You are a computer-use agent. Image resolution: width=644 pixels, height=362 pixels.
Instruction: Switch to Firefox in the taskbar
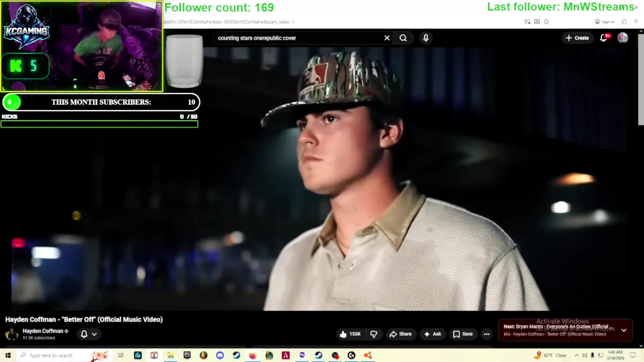coord(253,355)
